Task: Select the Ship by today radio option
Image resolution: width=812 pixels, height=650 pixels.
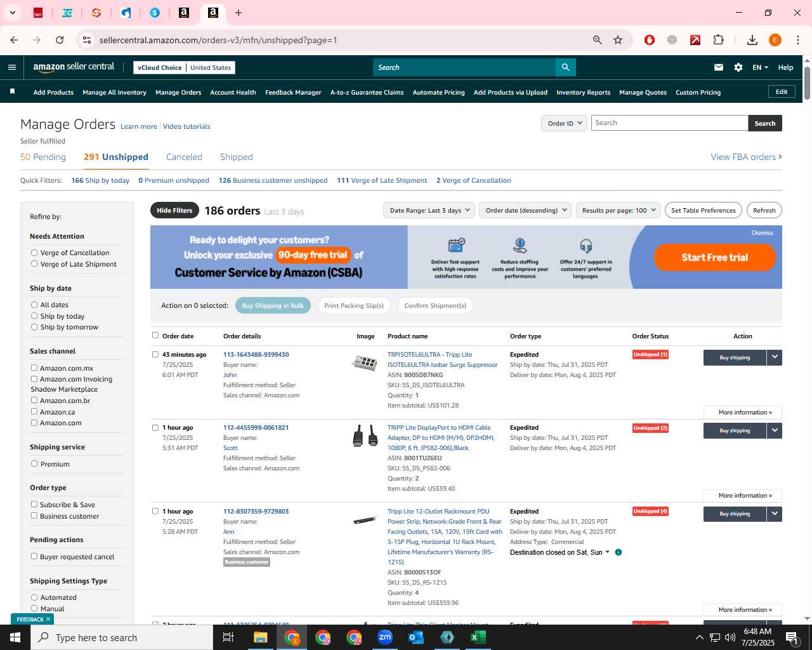Action: coord(34,316)
